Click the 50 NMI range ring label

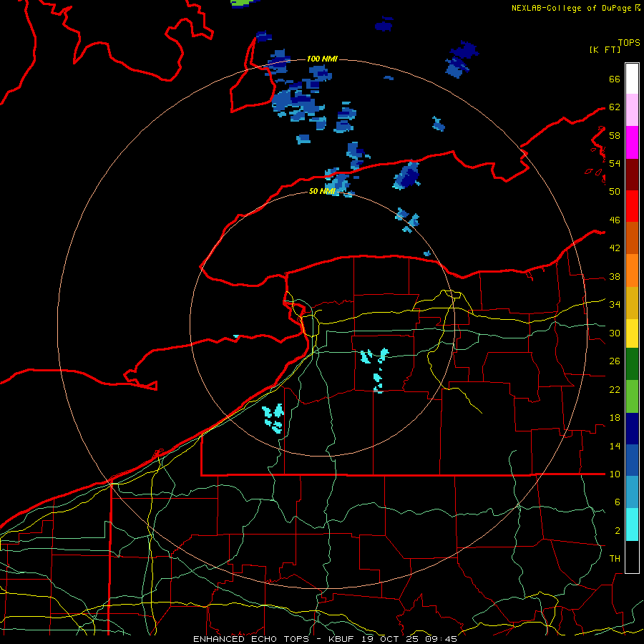click(x=322, y=191)
